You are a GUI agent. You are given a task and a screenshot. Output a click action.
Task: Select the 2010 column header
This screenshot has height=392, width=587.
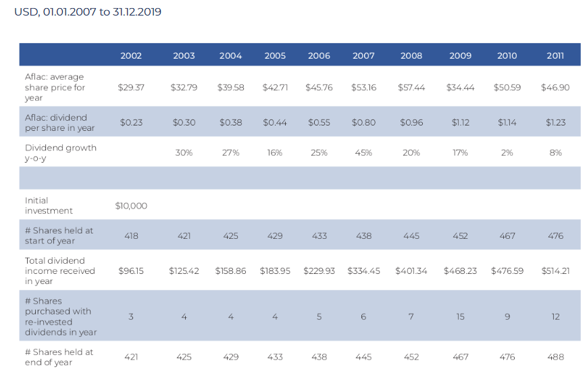(507, 56)
